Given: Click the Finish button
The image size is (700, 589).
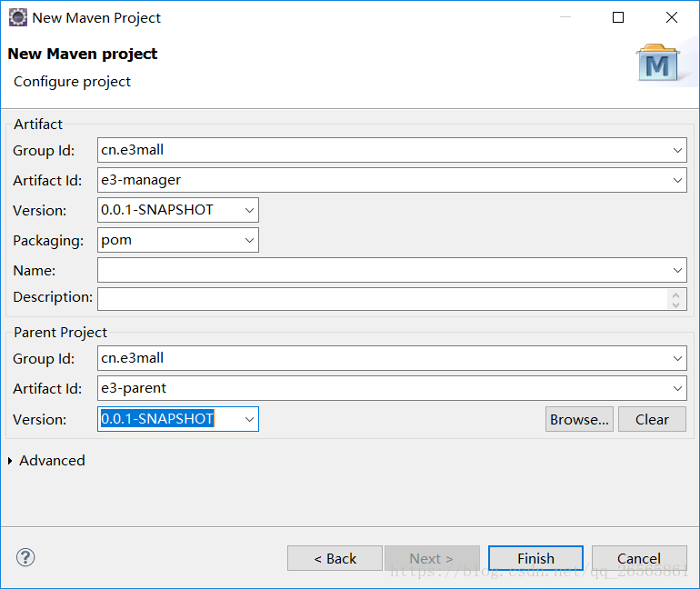Looking at the screenshot, I should (x=535, y=558).
